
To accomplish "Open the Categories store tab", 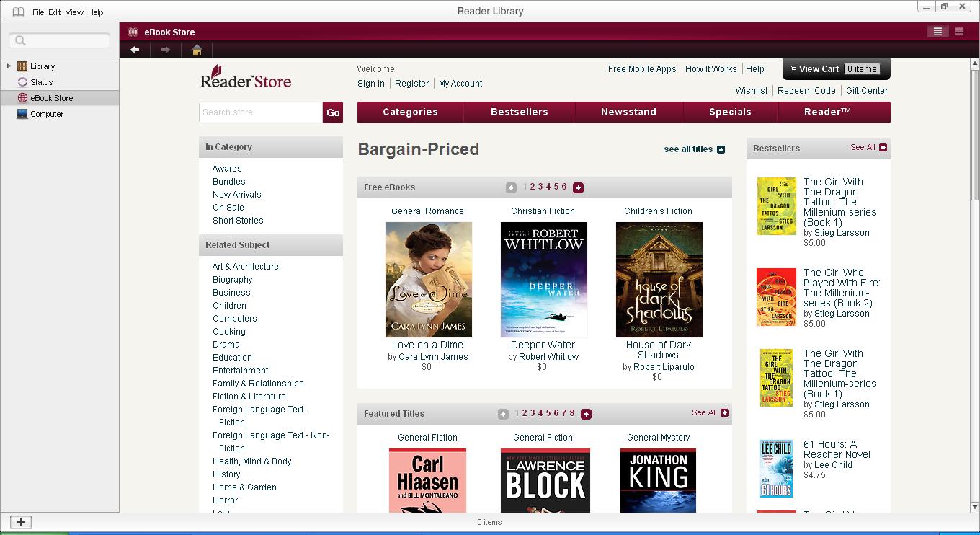I will [x=411, y=112].
